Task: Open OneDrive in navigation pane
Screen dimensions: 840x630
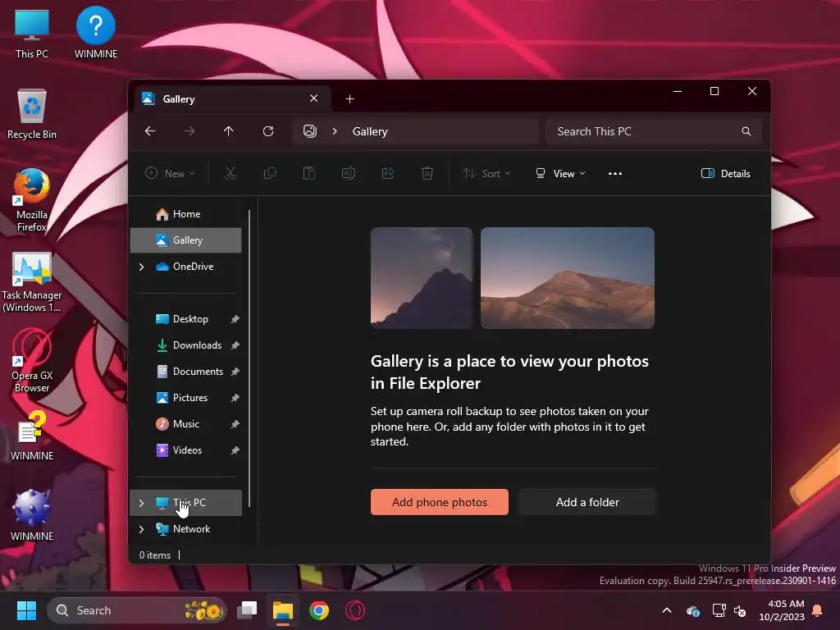Action: pos(186,267)
